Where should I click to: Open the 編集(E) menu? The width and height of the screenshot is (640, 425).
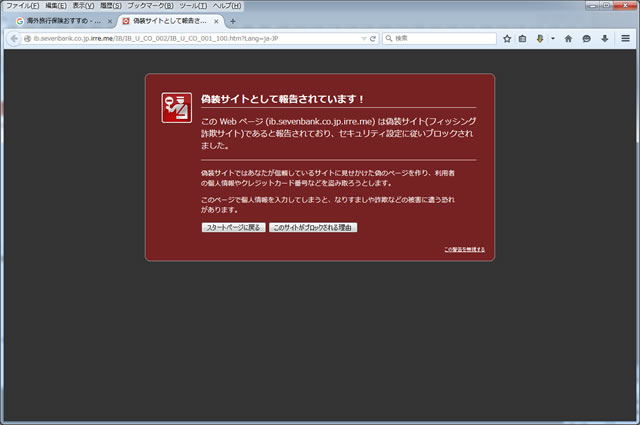point(56,6)
